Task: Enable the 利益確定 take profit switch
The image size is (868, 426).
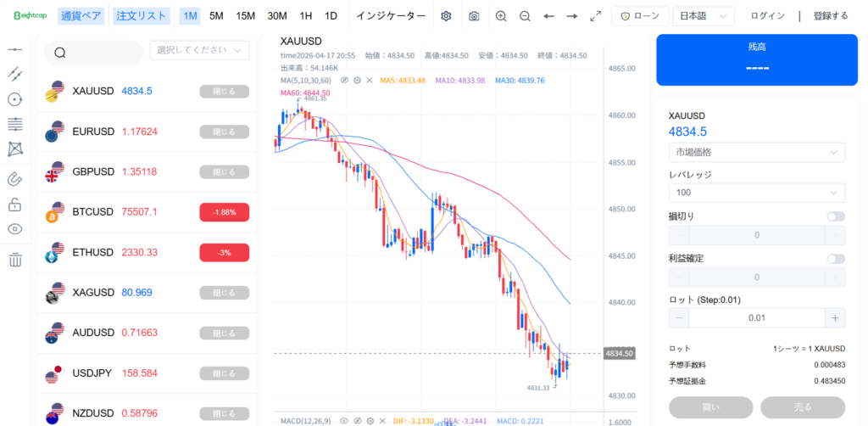Action: [x=836, y=259]
